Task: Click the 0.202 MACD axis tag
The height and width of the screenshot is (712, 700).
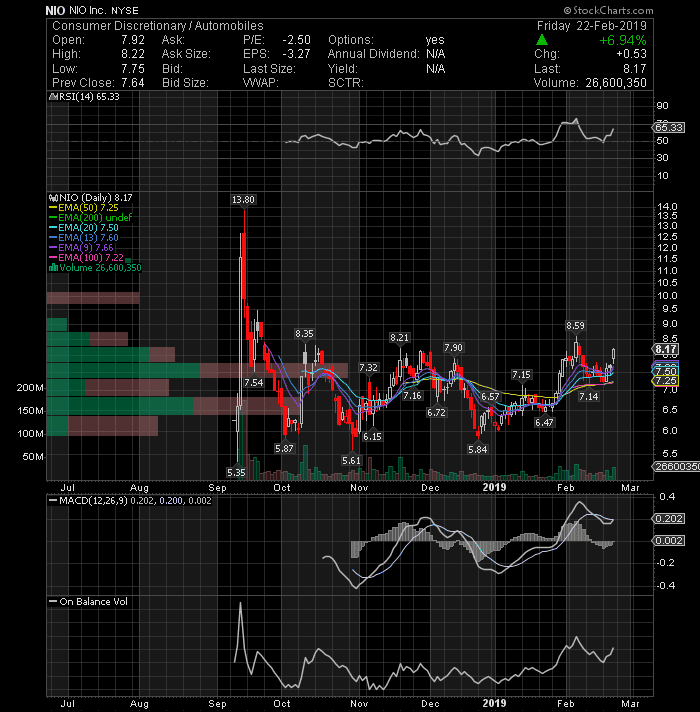Action: click(670, 519)
